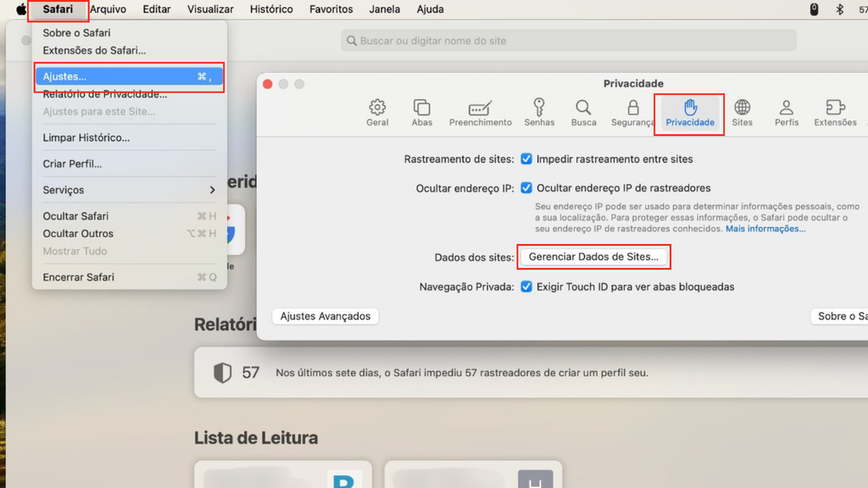Image resolution: width=868 pixels, height=488 pixels.
Task: Open the Preenchimento settings pane
Action: tap(480, 113)
